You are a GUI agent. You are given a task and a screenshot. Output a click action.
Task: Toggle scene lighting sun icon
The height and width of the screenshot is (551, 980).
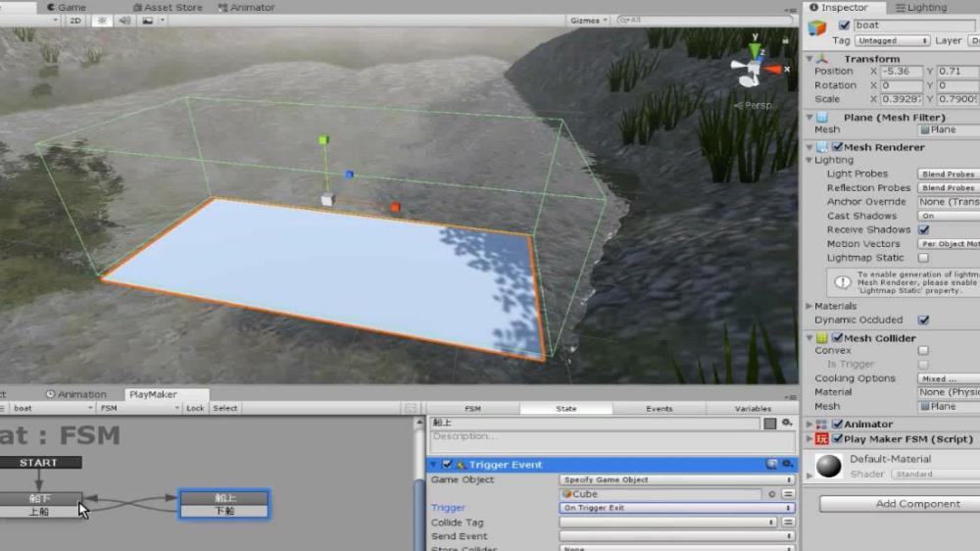pos(102,21)
